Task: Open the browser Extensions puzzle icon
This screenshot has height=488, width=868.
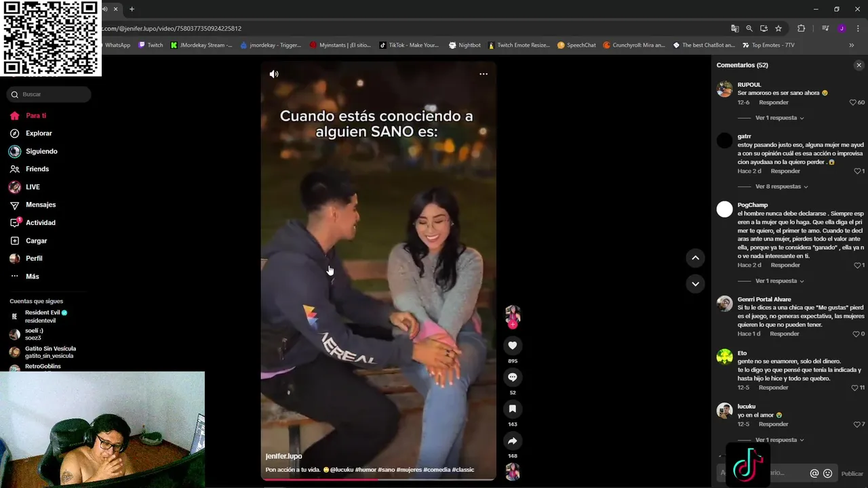Action: (x=801, y=28)
